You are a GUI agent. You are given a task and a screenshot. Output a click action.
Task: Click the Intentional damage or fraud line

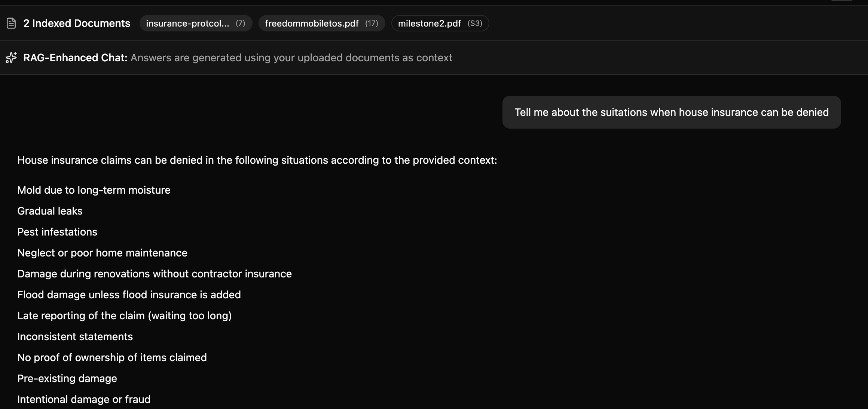[x=84, y=399]
